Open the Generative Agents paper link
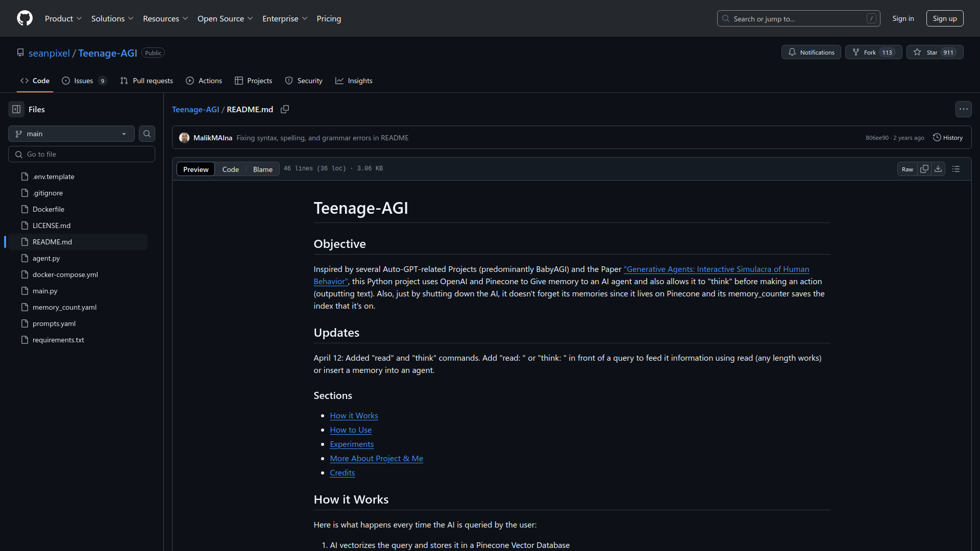 (x=716, y=269)
